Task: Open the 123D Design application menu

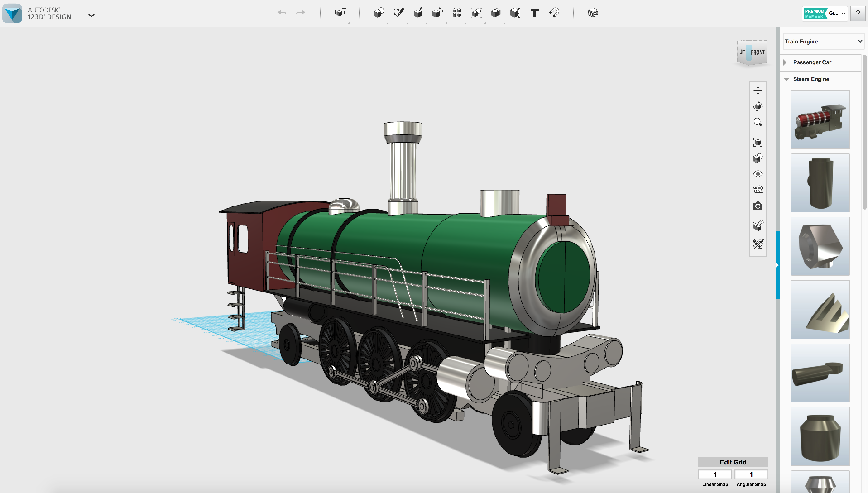Action: point(91,15)
